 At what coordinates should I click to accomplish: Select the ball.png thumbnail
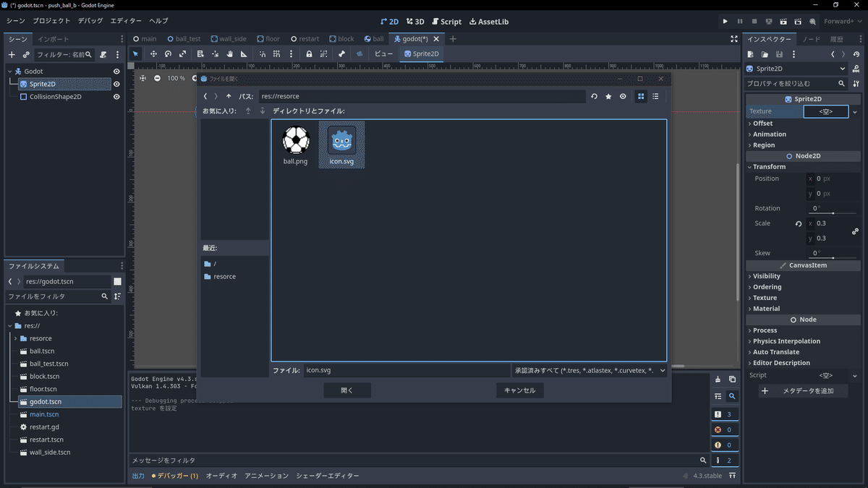tap(295, 140)
